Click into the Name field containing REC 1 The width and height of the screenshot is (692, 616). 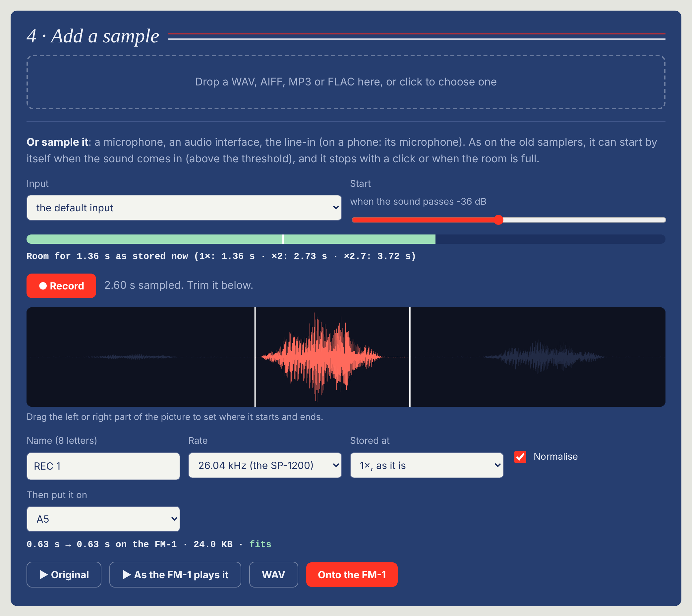[x=103, y=466]
